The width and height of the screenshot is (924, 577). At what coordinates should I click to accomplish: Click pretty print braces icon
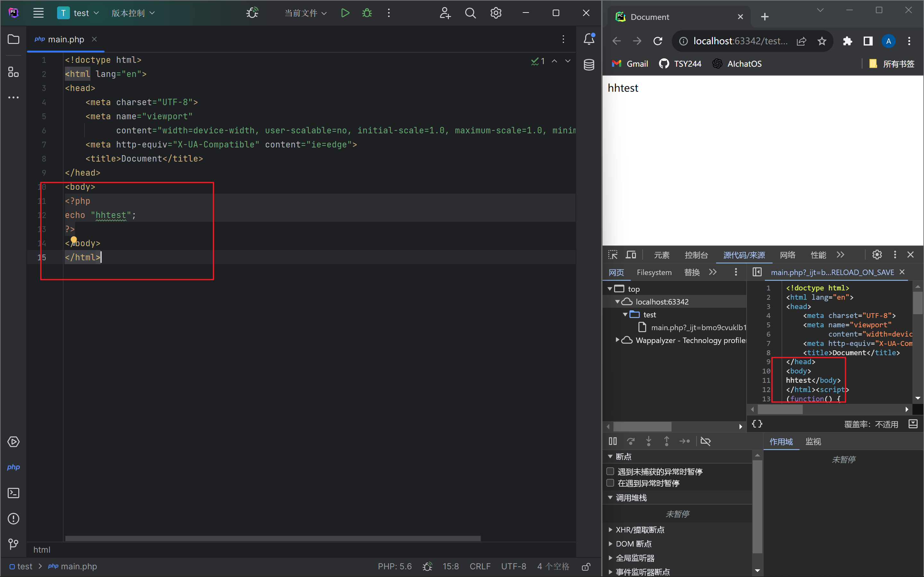[x=757, y=423]
